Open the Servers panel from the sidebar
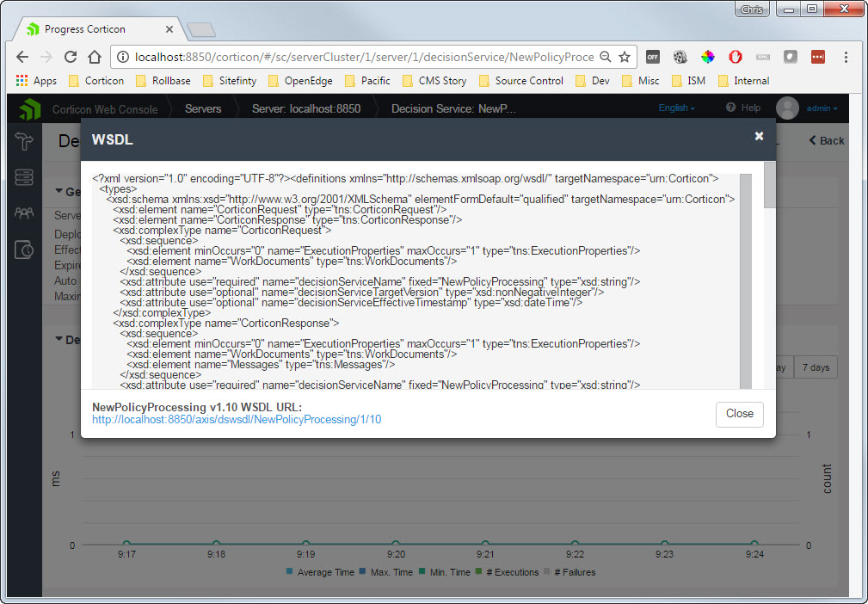 tap(22, 176)
